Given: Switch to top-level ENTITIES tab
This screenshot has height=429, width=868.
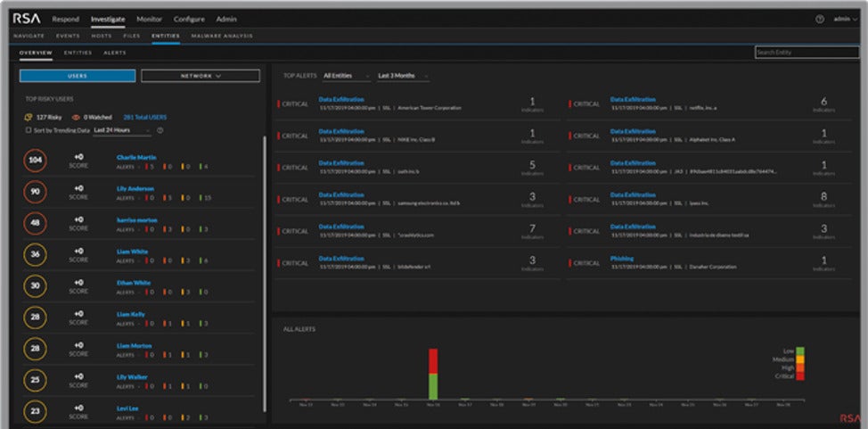Looking at the screenshot, I should [166, 36].
